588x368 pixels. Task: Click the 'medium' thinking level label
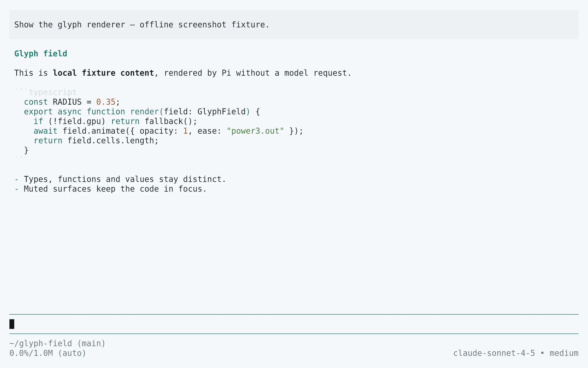coord(564,353)
